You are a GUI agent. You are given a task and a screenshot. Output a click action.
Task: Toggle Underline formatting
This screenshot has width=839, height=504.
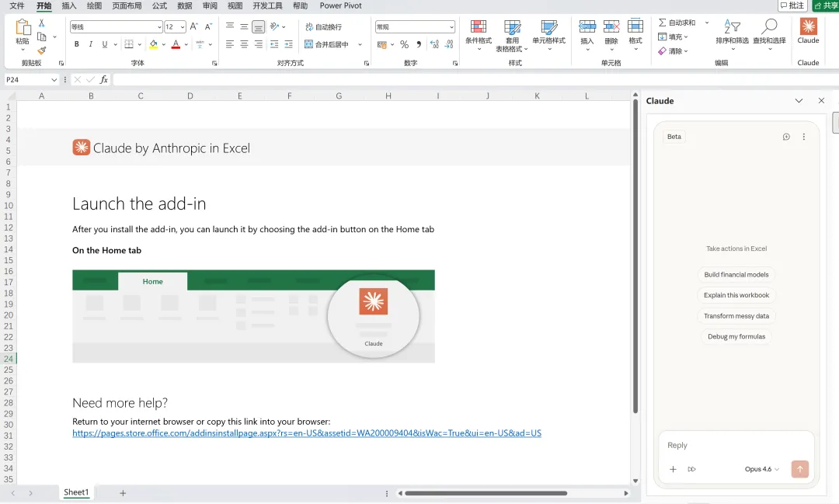point(104,44)
